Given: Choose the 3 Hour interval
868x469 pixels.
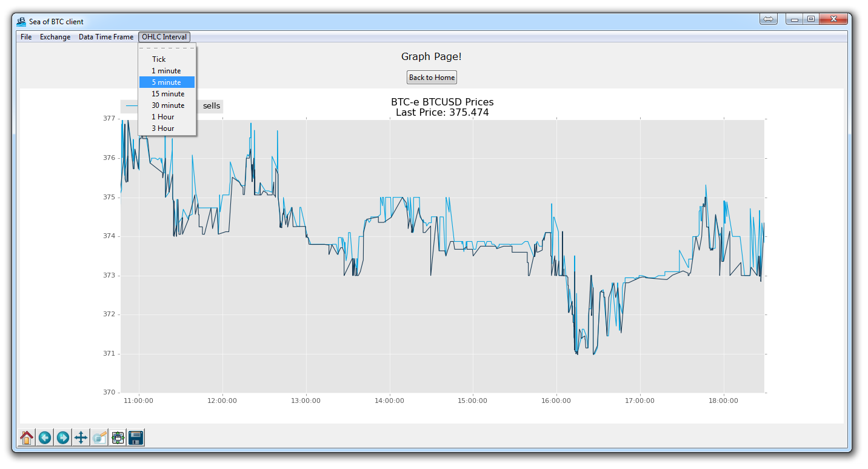Looking at the screenshot, I should pyautogui.click(x=163, y=128).
